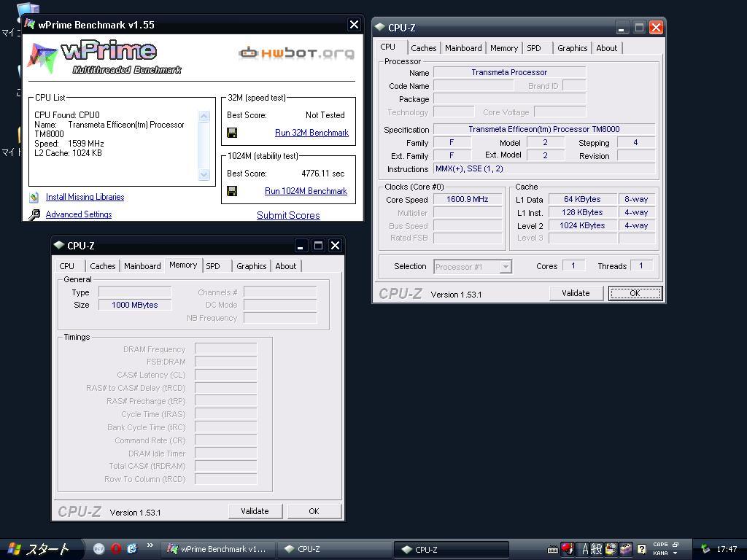Click the Level 2 cache 1024 KBytes value

(582, 226)
